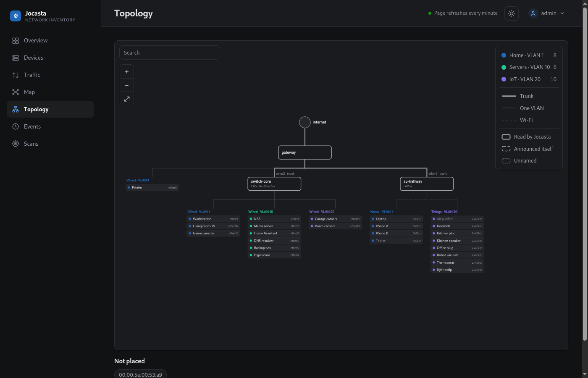
Task: Select the Printer device row
Action: (152, 188)
